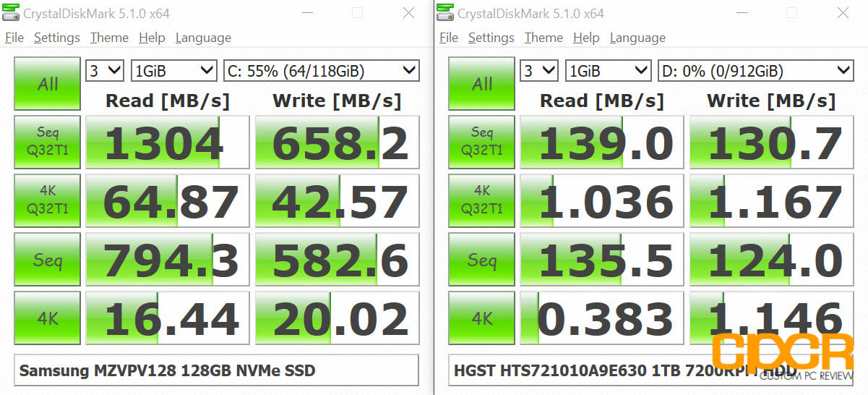Screen dimensions: 868x395
Task: Open the Help menu in the left window
Action: pos(152,38)
